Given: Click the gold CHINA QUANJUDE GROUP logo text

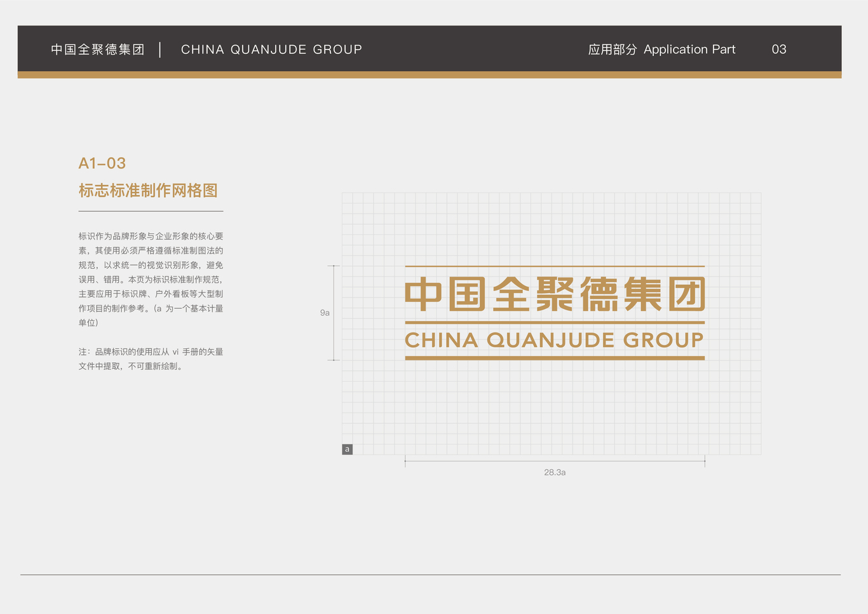Looking at the screenshot, I should pyautogui.click(x=555, y=340).
